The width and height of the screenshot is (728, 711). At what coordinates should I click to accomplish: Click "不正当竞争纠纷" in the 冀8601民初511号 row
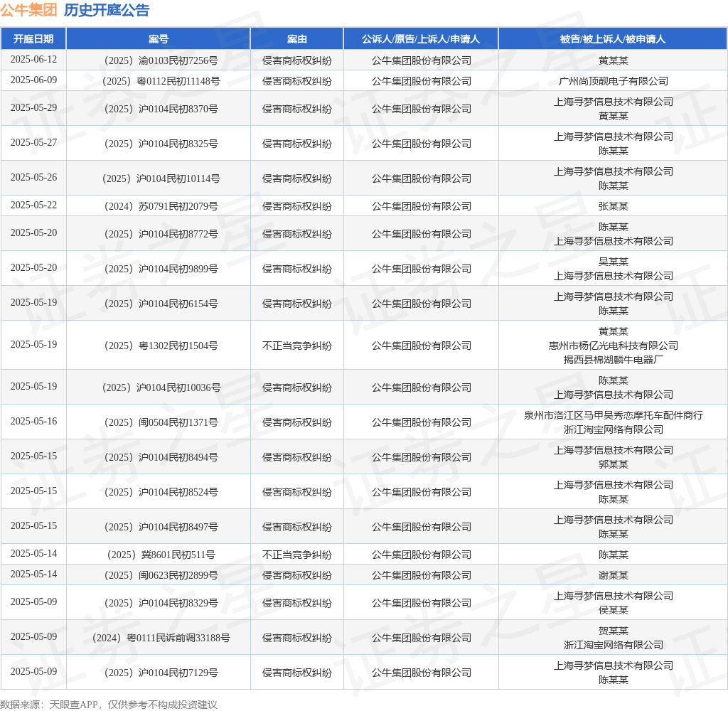tap(297, 555)
